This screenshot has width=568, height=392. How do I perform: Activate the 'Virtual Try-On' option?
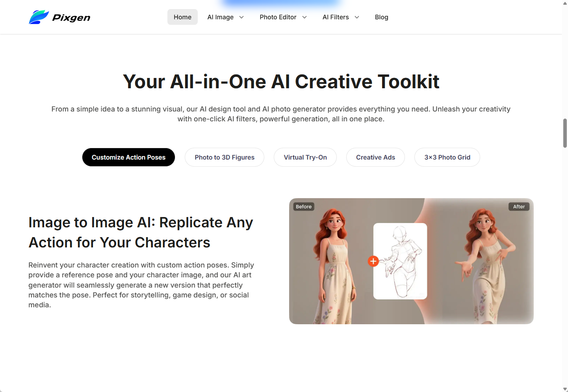[x=305, y=157]
